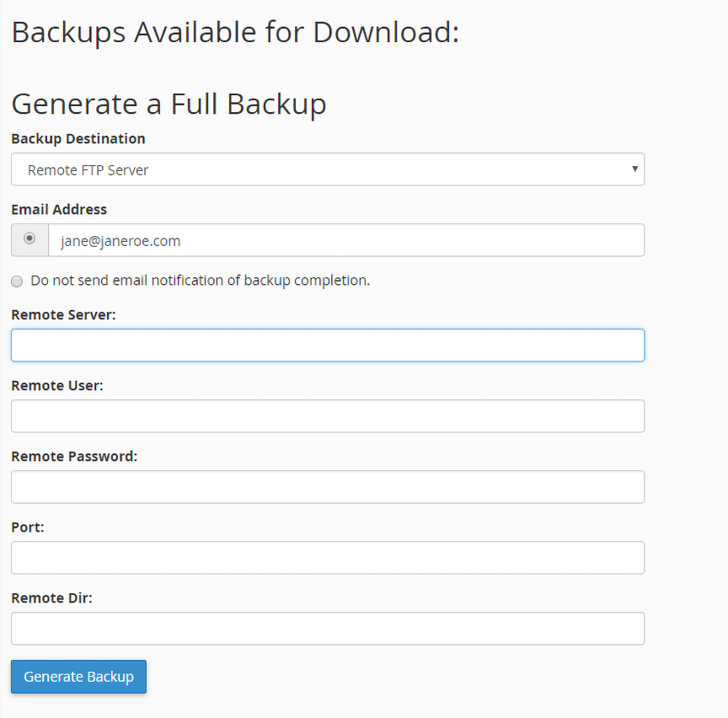Select the Port input field
Screen dimensions: 728x718
point(328,557)
